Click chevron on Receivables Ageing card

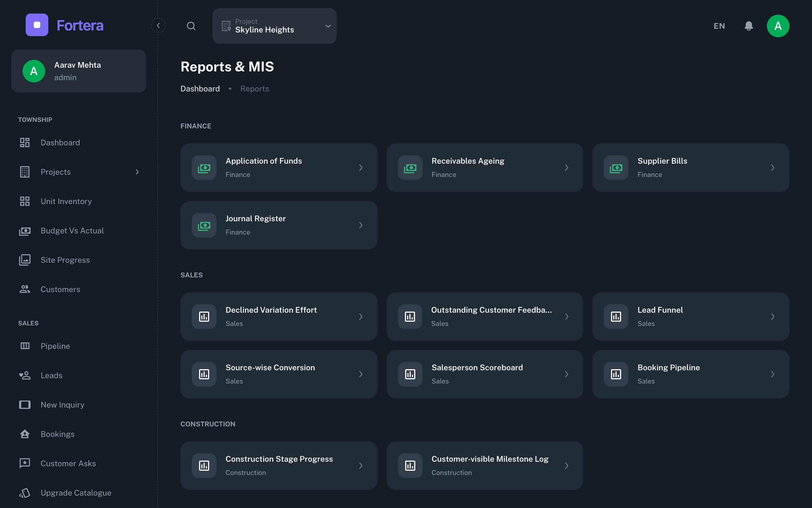point(567,168)
